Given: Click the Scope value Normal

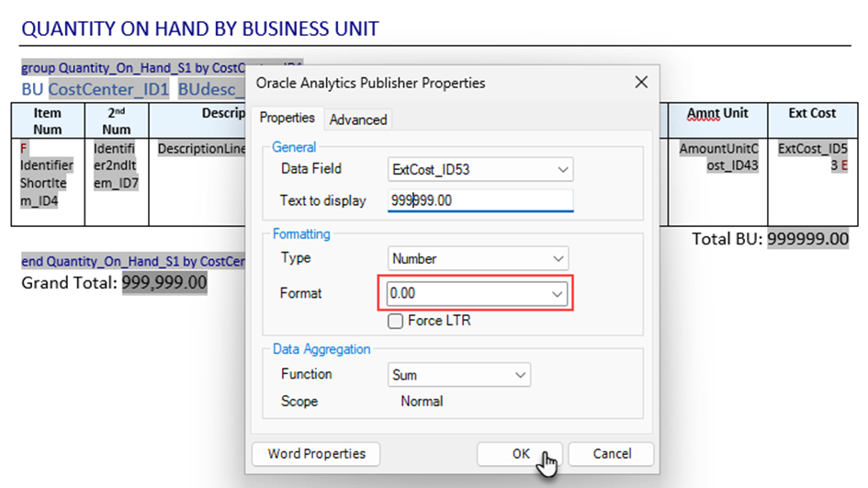Looking at the screenshot, I should (x=422, y=401).
